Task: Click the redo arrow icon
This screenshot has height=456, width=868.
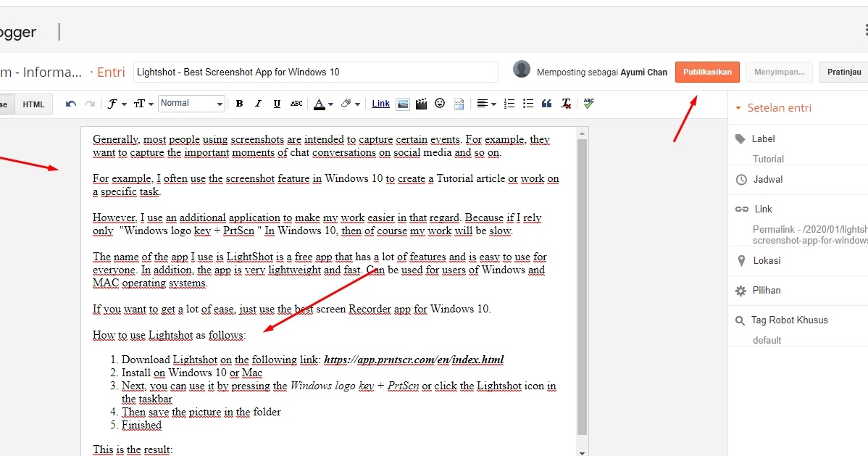Action: (x=90, y=104)
